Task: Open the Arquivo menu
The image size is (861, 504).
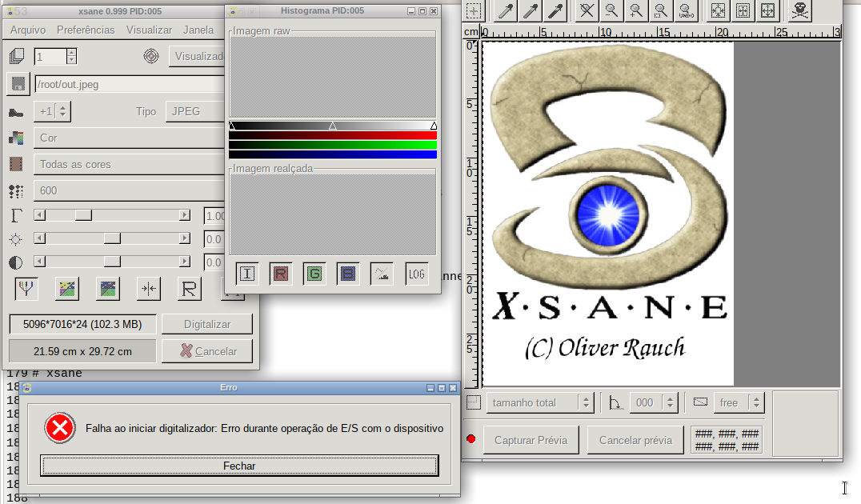Action: (x=28, y=30)
